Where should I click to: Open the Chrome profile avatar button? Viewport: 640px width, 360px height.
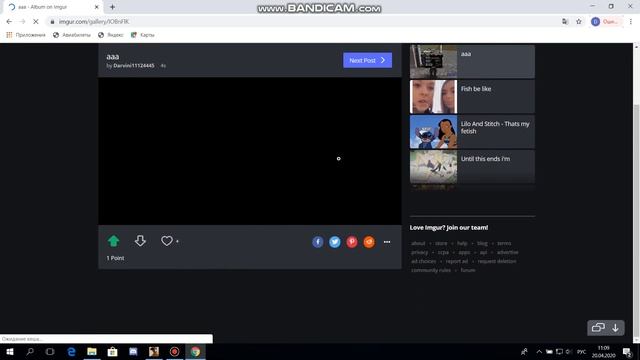tap(606, 22)
